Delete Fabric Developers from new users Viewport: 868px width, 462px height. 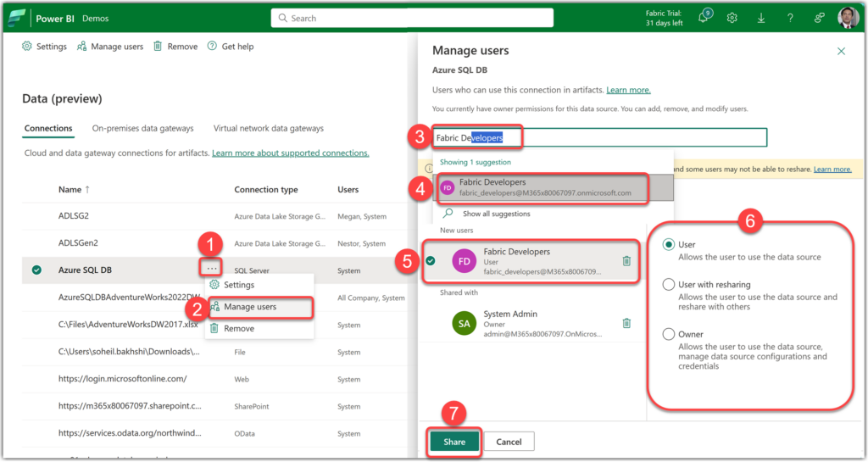[x=626, y=260]
